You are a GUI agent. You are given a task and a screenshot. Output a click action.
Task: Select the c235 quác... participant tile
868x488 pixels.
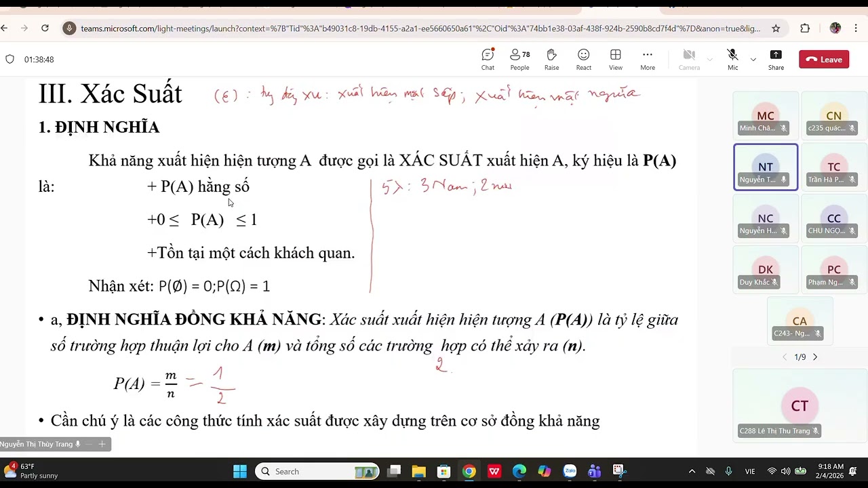tap(833, 115)
